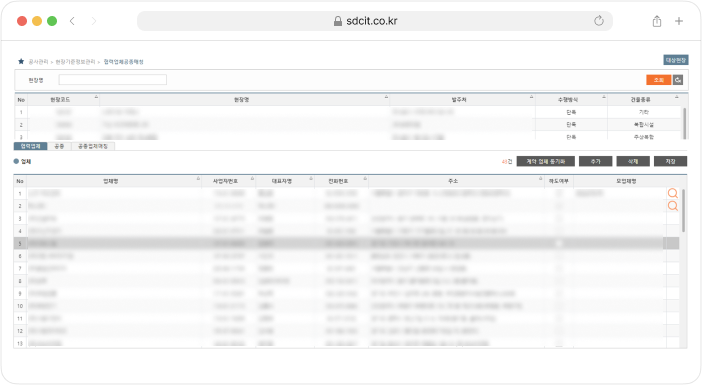
Task: Open Safari share menu
Action: 657,21
